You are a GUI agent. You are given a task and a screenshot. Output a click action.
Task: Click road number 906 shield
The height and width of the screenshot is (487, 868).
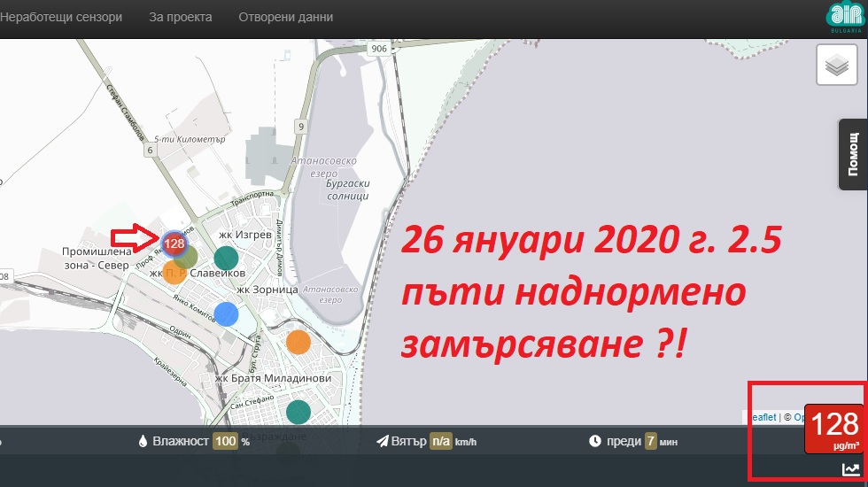click(379, 49)
